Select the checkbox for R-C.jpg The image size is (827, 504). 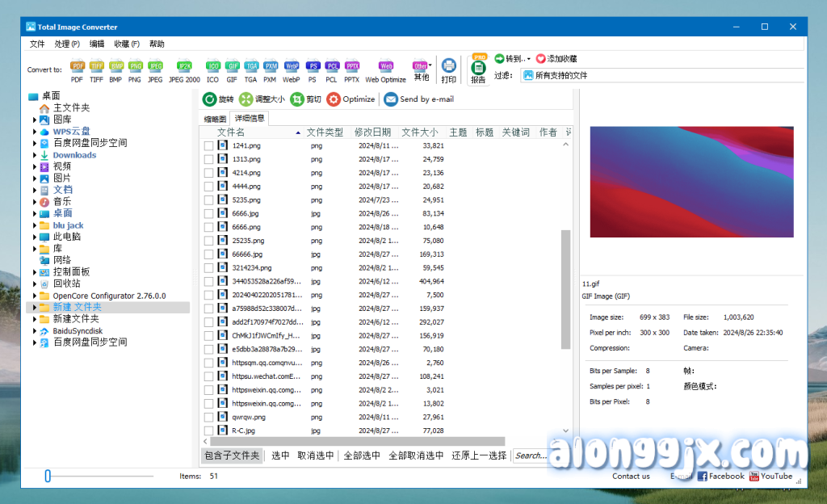coord(209,430)
